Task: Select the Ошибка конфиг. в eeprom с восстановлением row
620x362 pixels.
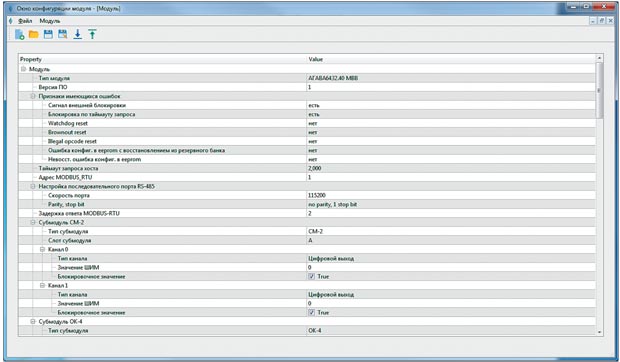Action: pos(307,150)
